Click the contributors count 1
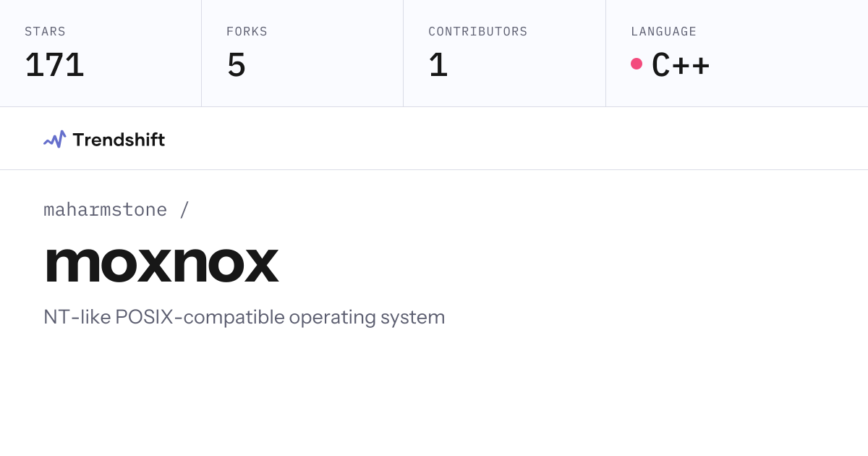The height and width of the screenshot is (456, 868). coord(438,65)
